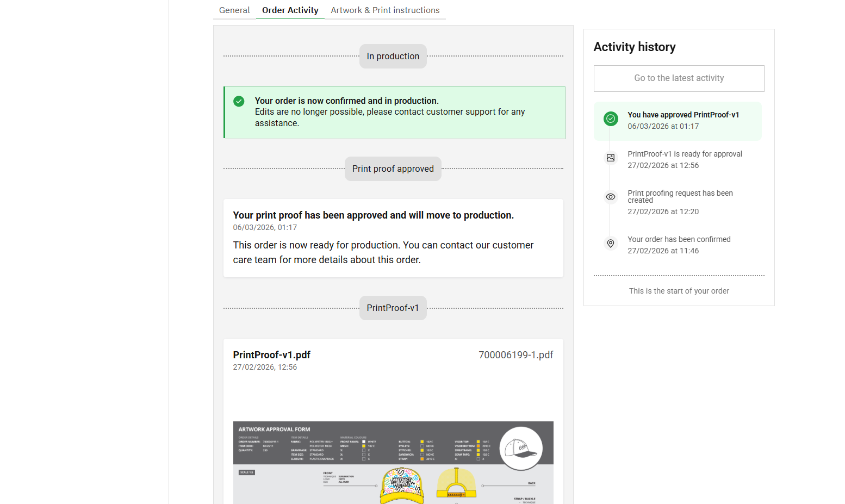This screenshot has height=504, width=845.
Task: Select 'PrintProof-v1 is ready for approval' entry
Action: [678, 160]
